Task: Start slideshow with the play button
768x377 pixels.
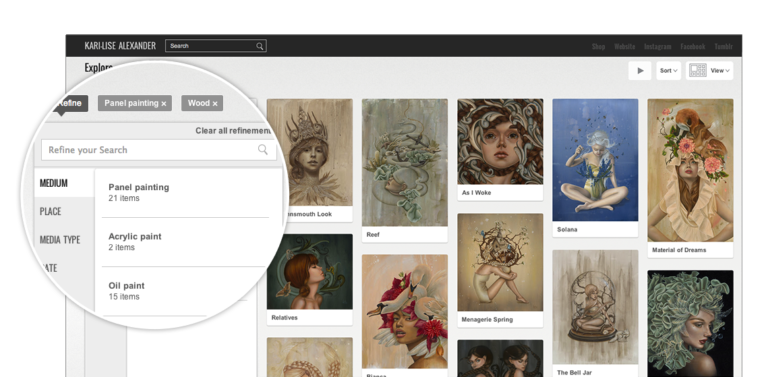Action: [x=640, y=71]
